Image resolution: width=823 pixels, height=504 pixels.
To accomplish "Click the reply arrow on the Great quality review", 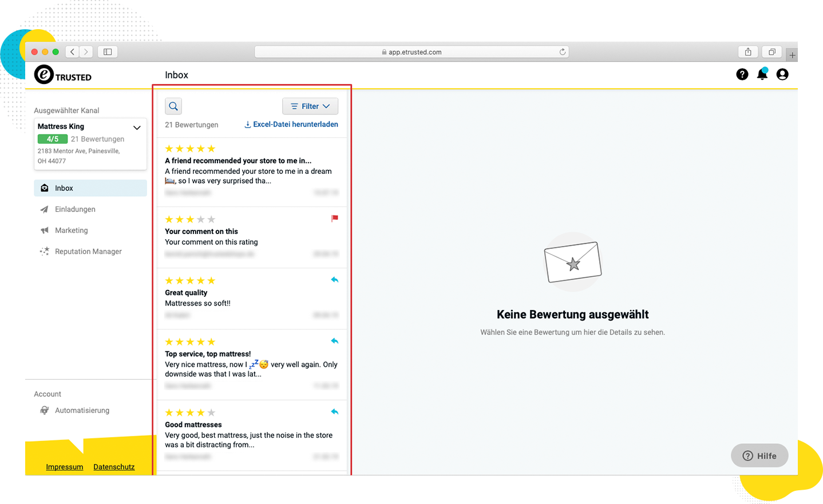I will (335, 280).
